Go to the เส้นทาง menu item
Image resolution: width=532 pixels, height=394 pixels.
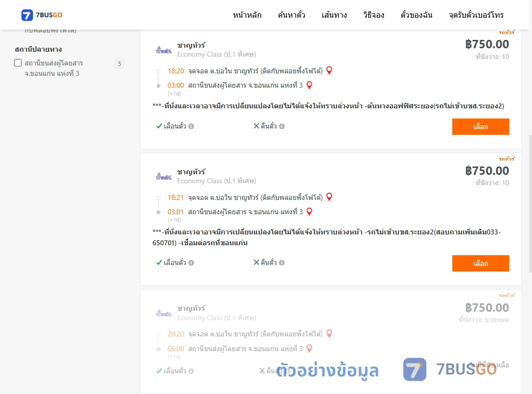pos(334,15)
